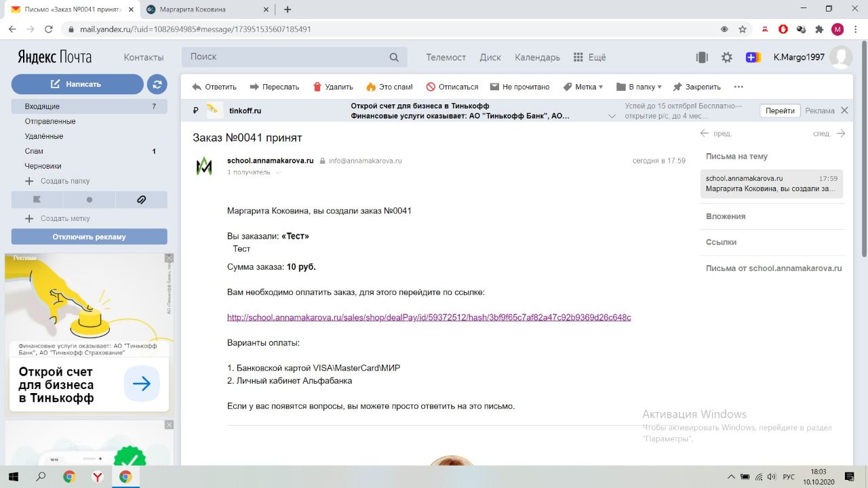868x488 pixels.
Task: Open the Метка dropdown
Action: point(583,87)
